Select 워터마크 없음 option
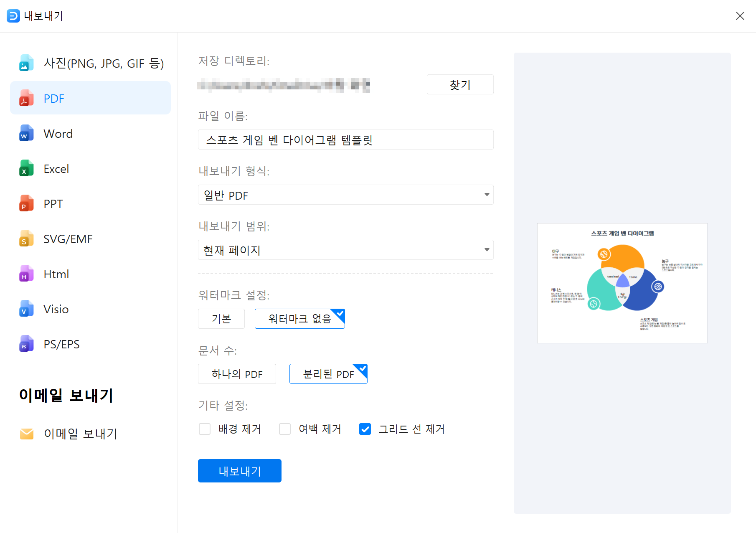756x533 pixels. point(299,319)
